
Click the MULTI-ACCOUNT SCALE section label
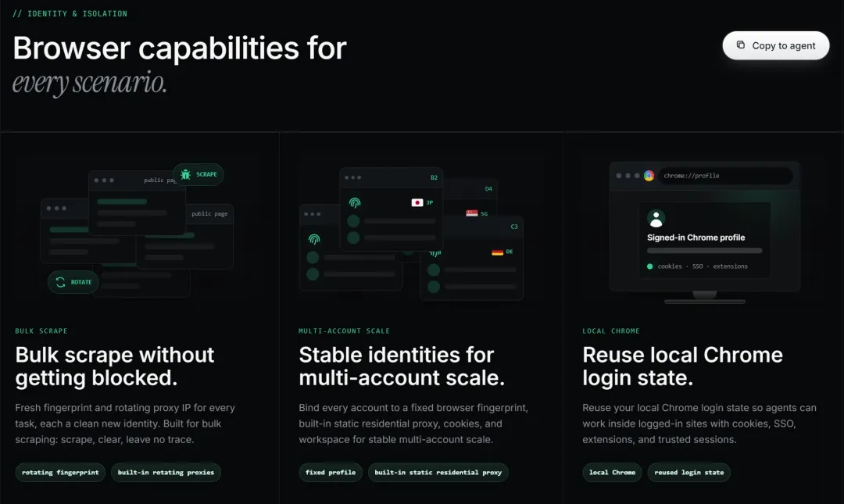tap(345, 331)
